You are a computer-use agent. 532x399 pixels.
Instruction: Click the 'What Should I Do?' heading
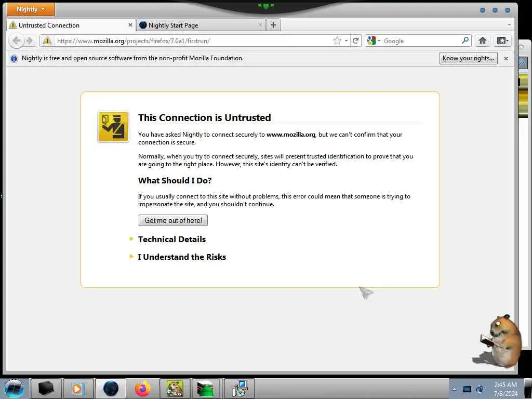click(x=175, y=180)
